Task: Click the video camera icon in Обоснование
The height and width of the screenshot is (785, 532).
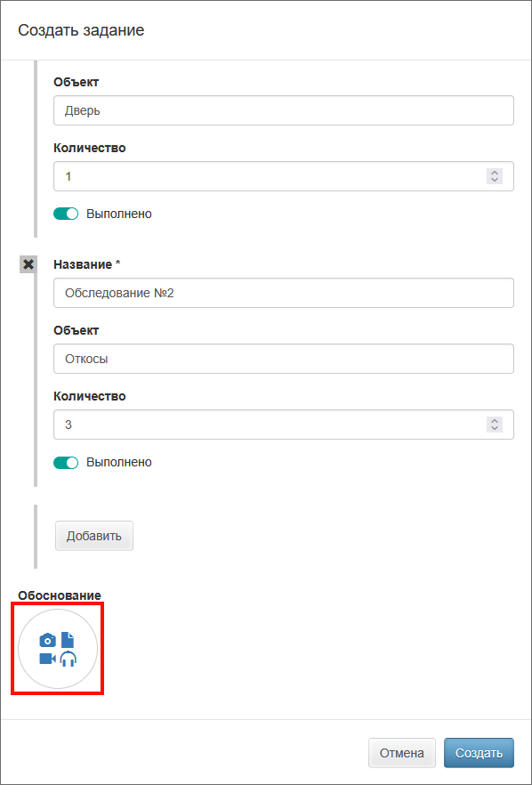Action: click(47, 659)
